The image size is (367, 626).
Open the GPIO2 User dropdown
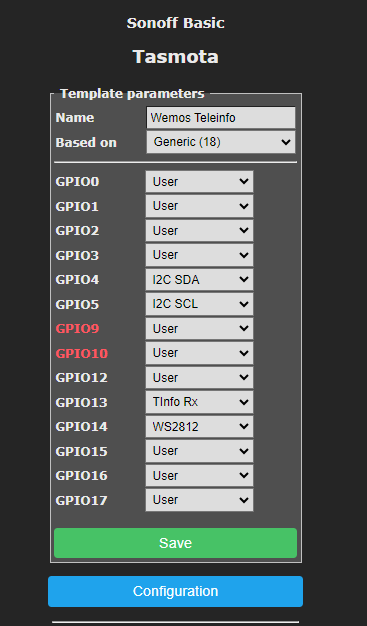pyautogui.click(x=199, y=231)
